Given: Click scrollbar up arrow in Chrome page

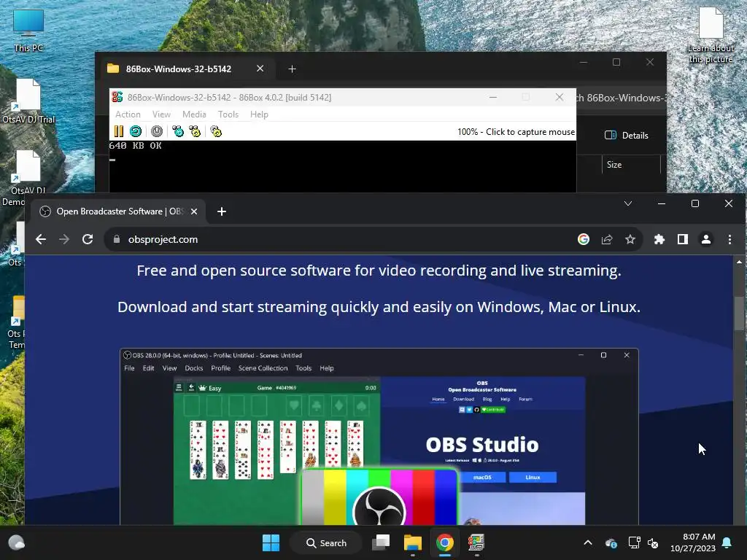Looking at the screenshot, I should pos(740,262).
